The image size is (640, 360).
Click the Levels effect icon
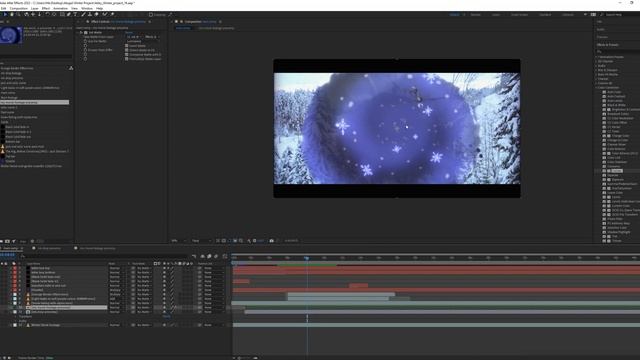pos(604,197)
